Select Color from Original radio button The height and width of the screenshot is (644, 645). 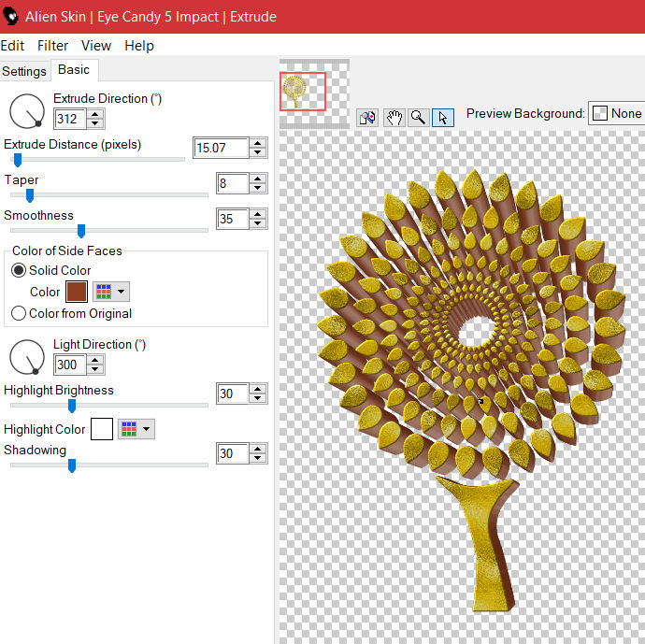19,313
